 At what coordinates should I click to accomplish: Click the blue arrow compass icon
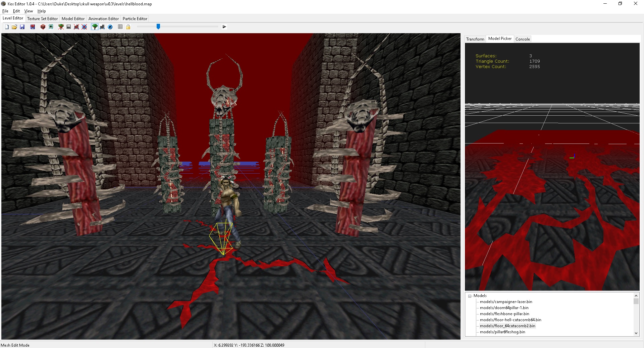(x=110, y=27)
